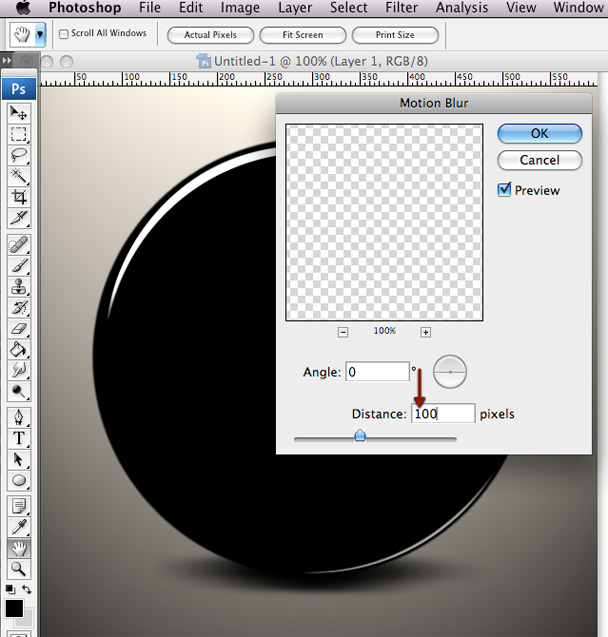608x637 pixels.
Task: Open the Apple menu
Action: pyautogui.click(x=23, y=7)
